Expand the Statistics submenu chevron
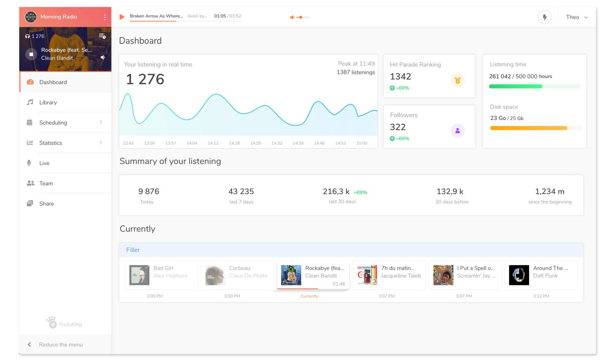The image size is (615, 364). pyautogui.click(x=101, y=143)
